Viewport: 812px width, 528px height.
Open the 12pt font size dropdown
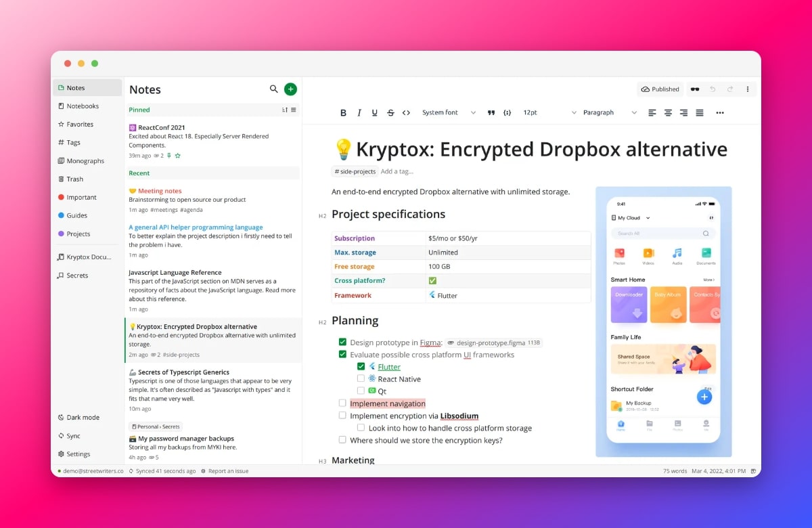(x=530, y=112)
